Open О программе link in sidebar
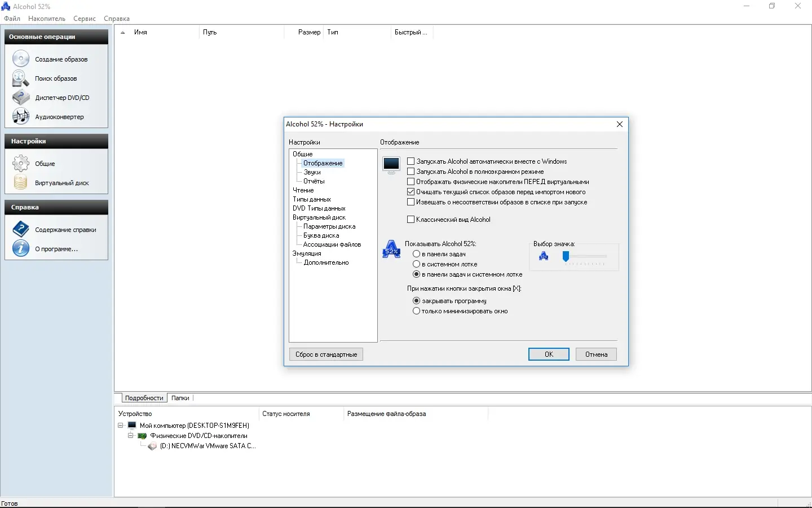 tap(56, 249)
